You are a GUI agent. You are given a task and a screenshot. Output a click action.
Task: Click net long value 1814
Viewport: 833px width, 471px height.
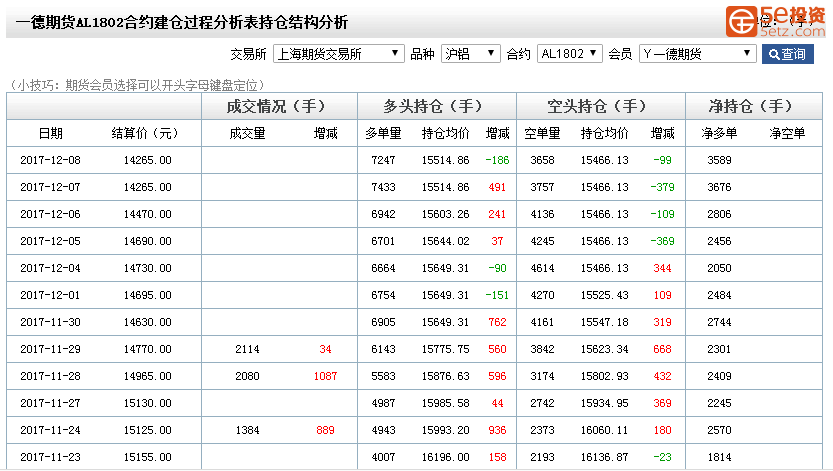(719, 457)
